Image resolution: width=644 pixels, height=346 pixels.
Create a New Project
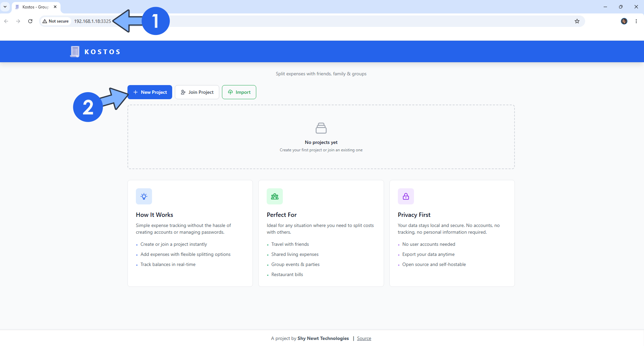pos(150,92)
